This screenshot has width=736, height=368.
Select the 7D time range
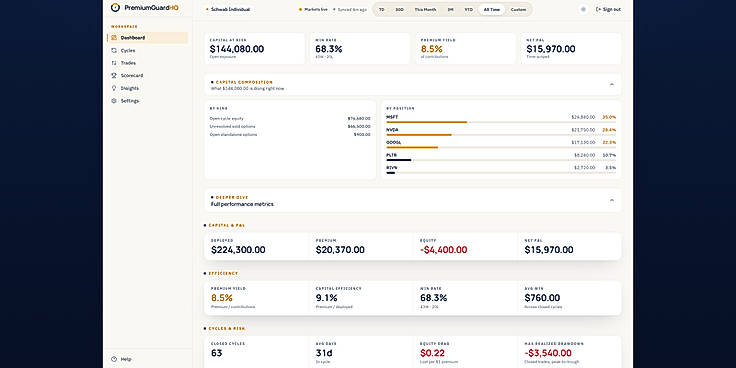[x=381, y=9]
